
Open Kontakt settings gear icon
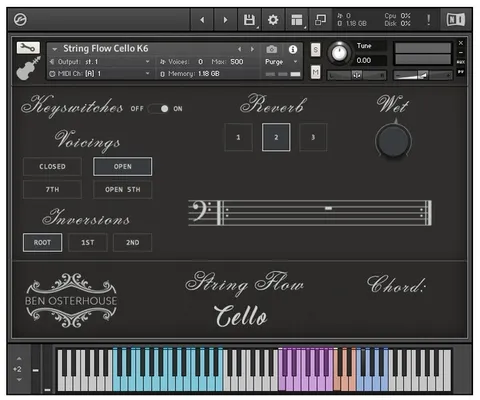pos(273,20)
